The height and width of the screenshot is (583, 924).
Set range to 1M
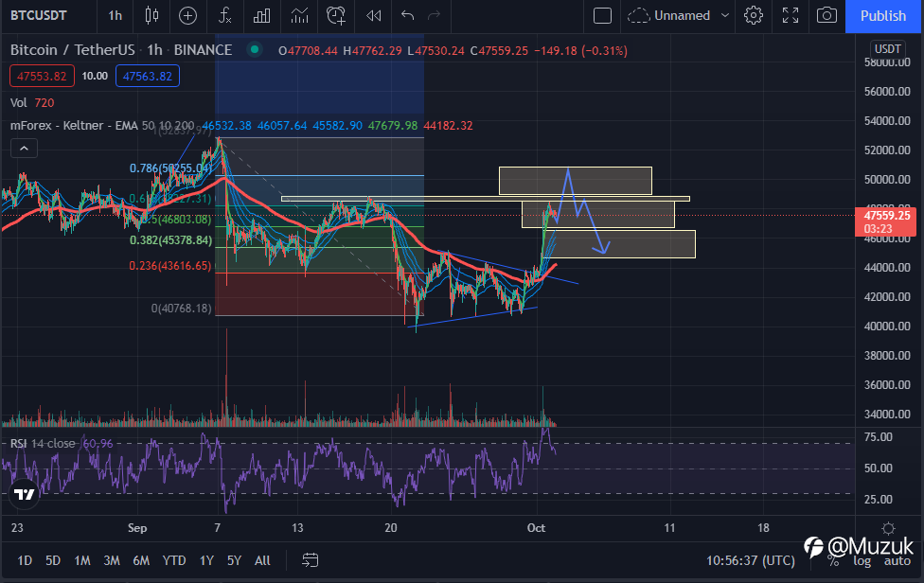point(82,560)
